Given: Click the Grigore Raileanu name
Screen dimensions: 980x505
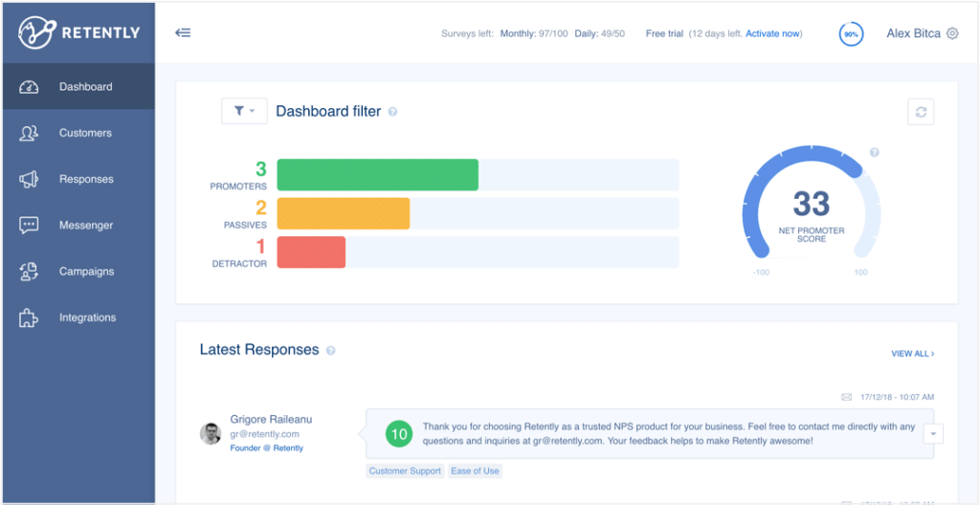Looking at the screenshot, I should pos(271,419).
